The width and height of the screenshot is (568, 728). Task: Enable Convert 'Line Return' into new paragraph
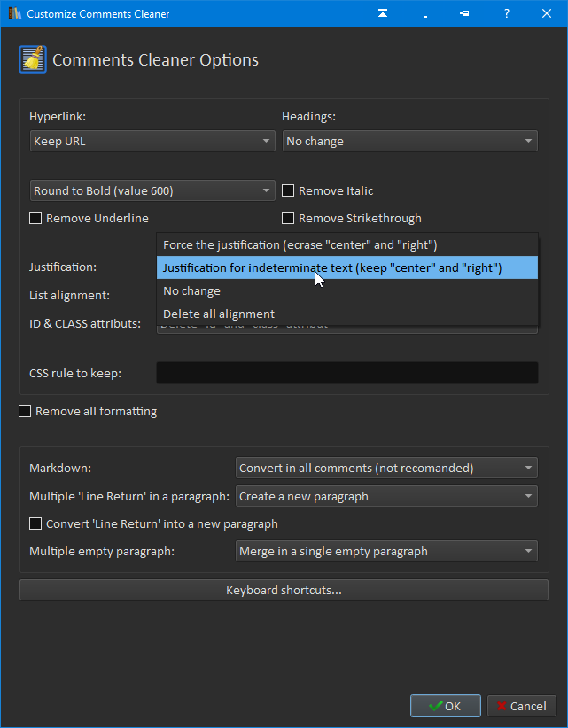[x=35, y=523]
